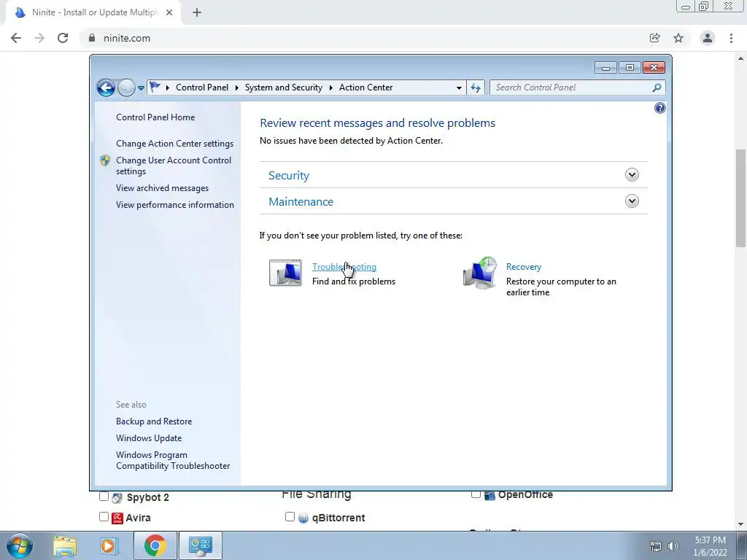The width and height of the screenshot is (747, 560).
Task: Expand the Security section chevron
Action: pyautogui.click(x=632, y=175)
